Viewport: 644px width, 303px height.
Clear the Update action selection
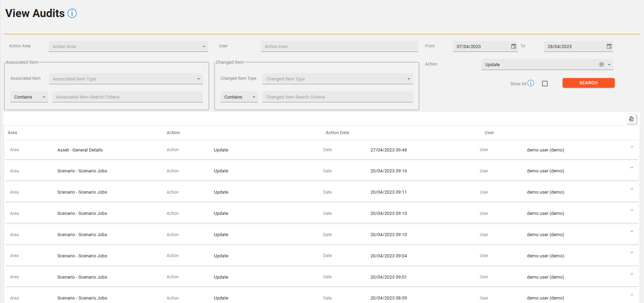(x=601, y=64)
